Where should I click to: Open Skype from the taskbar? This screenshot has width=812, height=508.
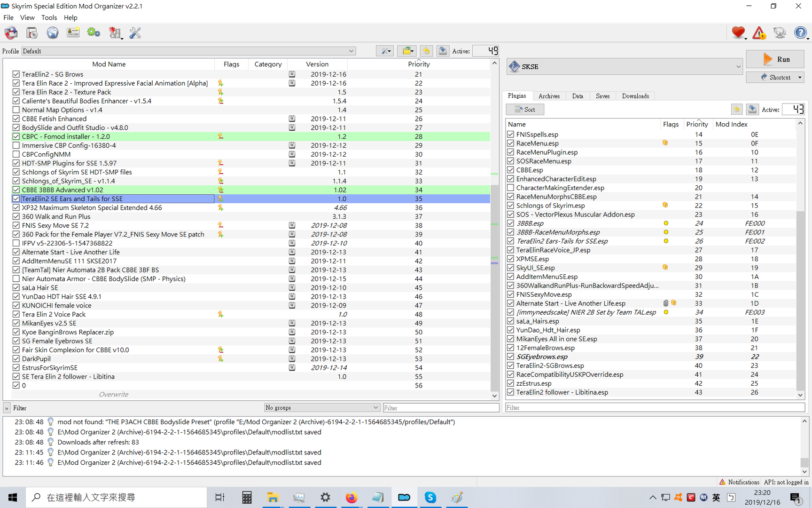430,497
